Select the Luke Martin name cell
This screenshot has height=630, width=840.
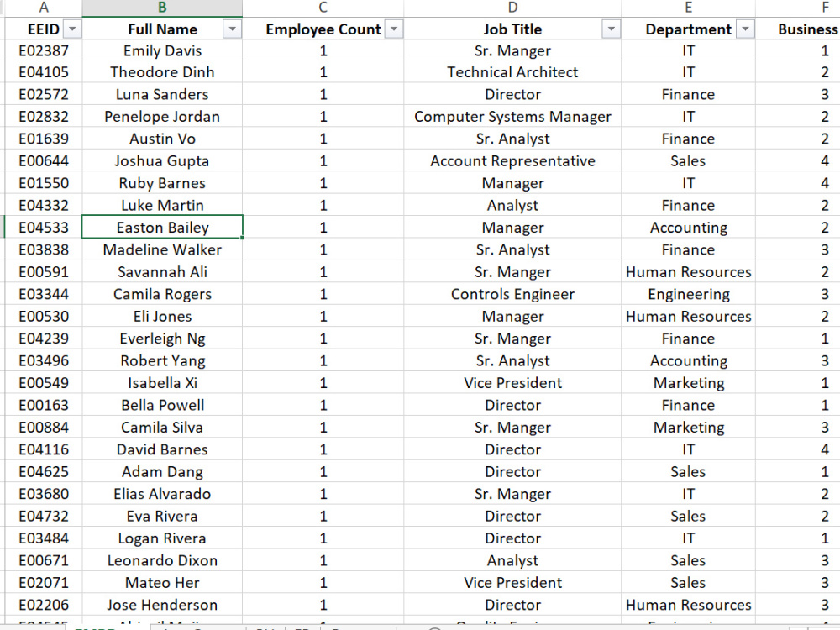[162, 205]
